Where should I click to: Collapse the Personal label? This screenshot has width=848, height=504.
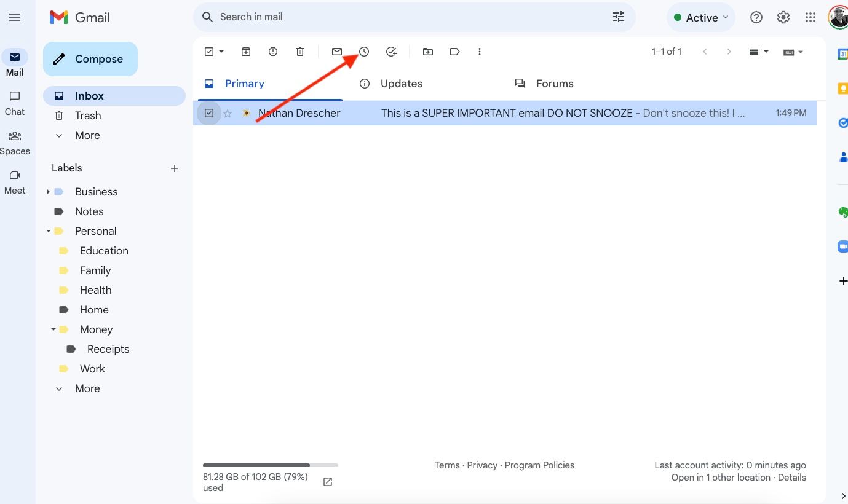(x=48, y=231)
